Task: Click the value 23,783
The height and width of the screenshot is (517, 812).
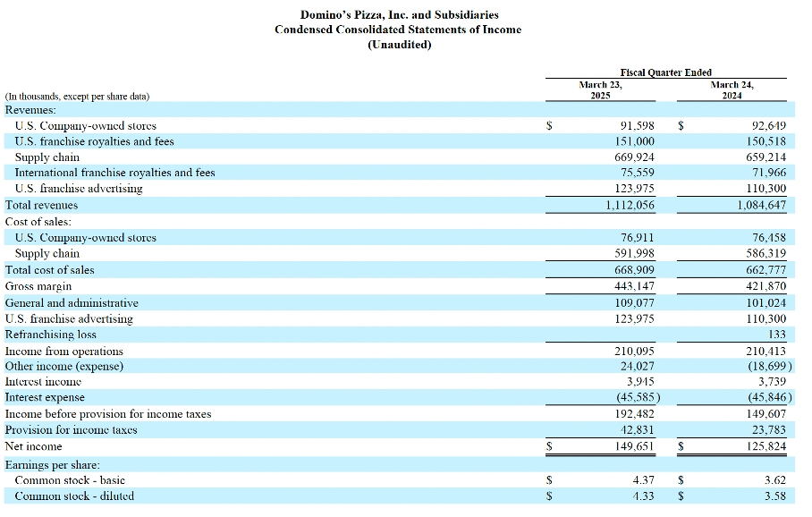Action: [x=768, y=430]
